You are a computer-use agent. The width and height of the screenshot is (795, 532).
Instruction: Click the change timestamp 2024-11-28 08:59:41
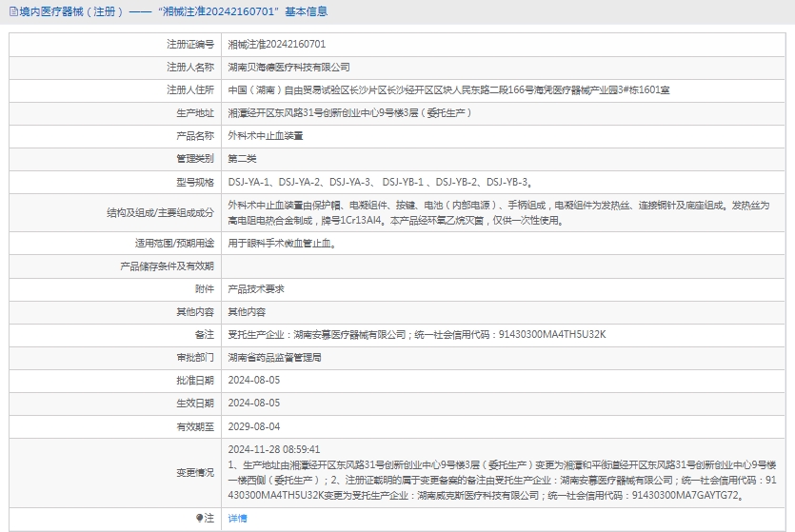point(274,449)
